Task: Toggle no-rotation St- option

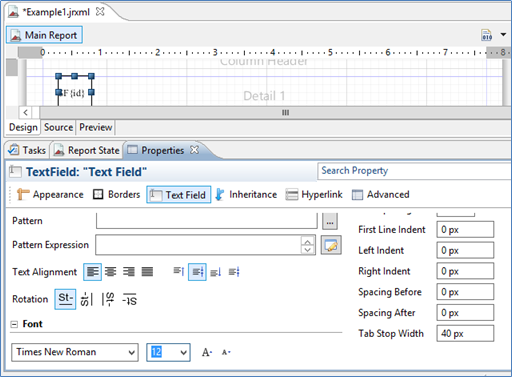Action: 65,299
